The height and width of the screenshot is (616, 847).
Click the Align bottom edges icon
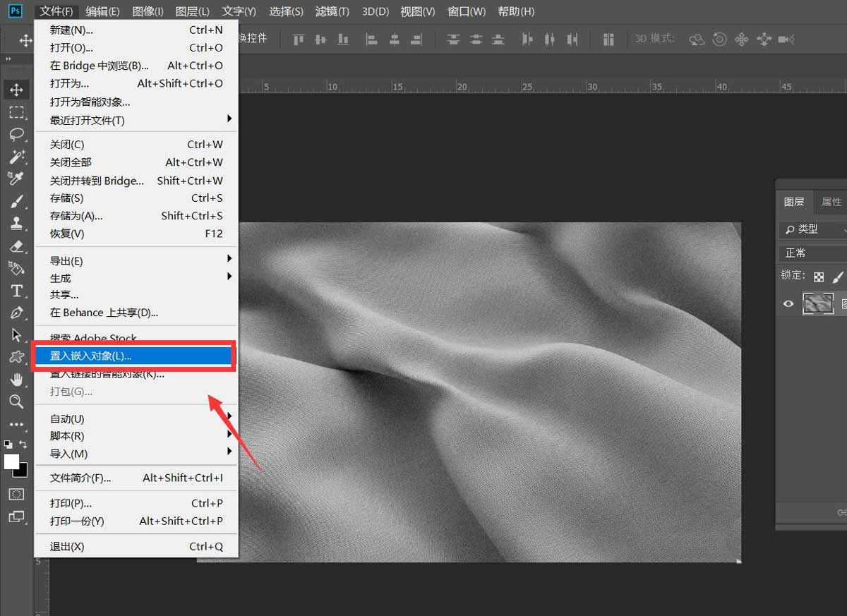(343, 40)
